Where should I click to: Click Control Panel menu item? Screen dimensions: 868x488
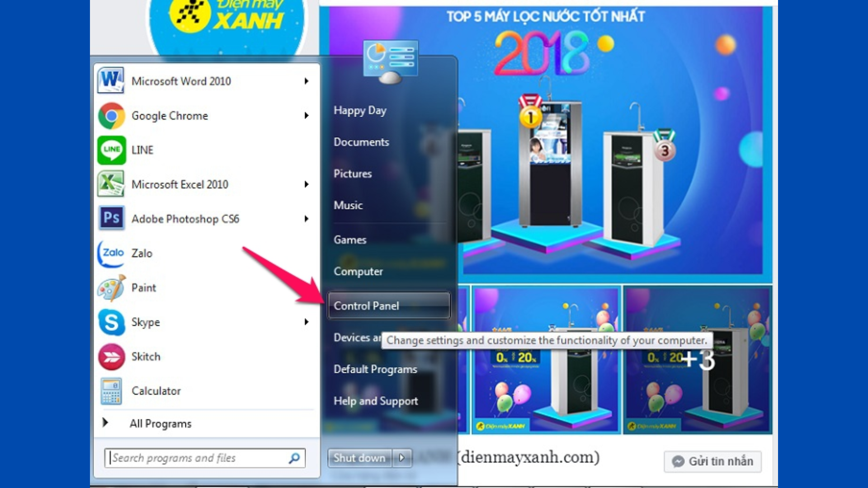388,305
